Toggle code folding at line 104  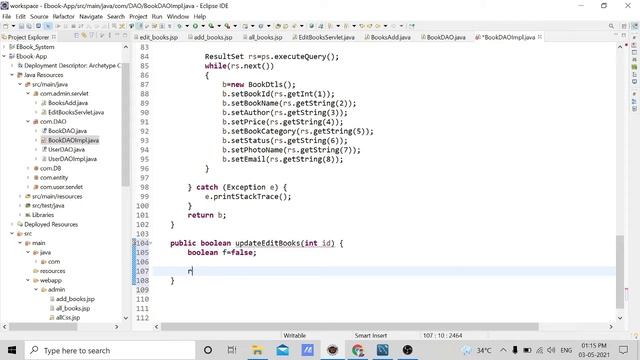151,243
